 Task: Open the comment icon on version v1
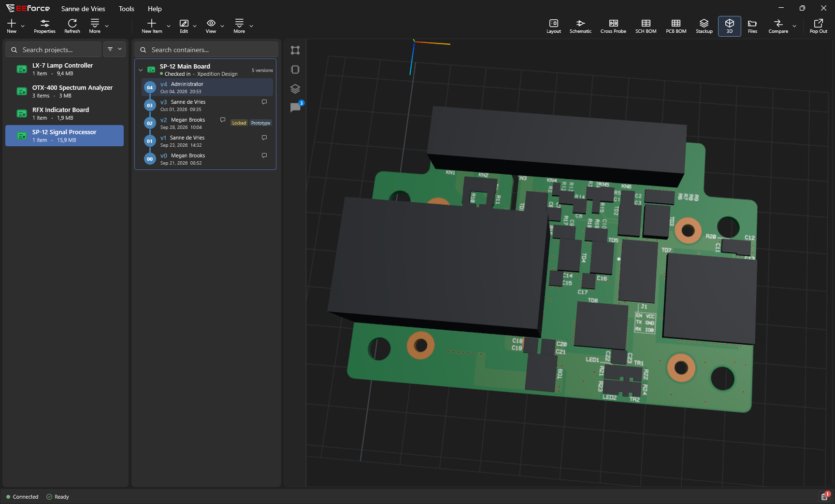point(264,138)
